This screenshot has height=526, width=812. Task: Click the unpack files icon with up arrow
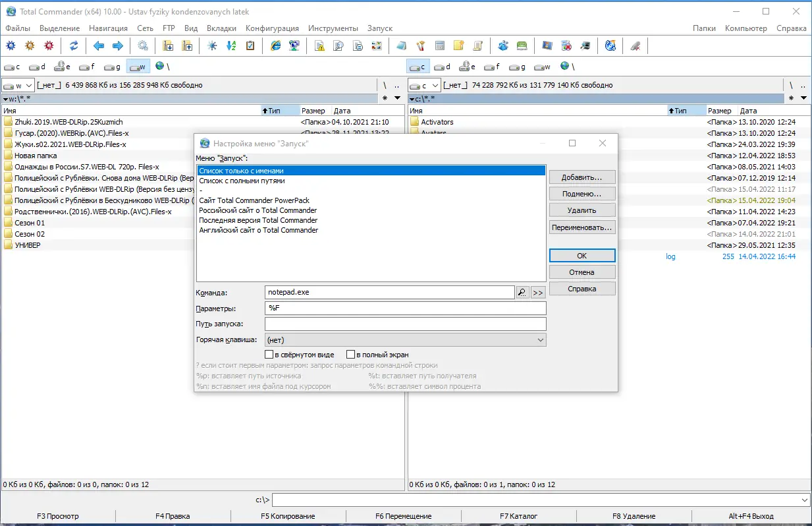pyautogui.click(x=187, y=45)
